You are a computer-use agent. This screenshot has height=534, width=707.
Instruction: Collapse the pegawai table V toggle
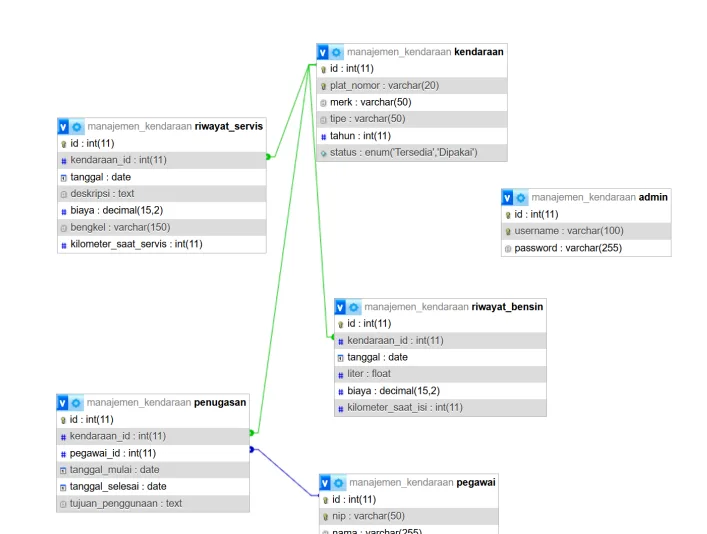pyautogui.click(x=325, y=483)
